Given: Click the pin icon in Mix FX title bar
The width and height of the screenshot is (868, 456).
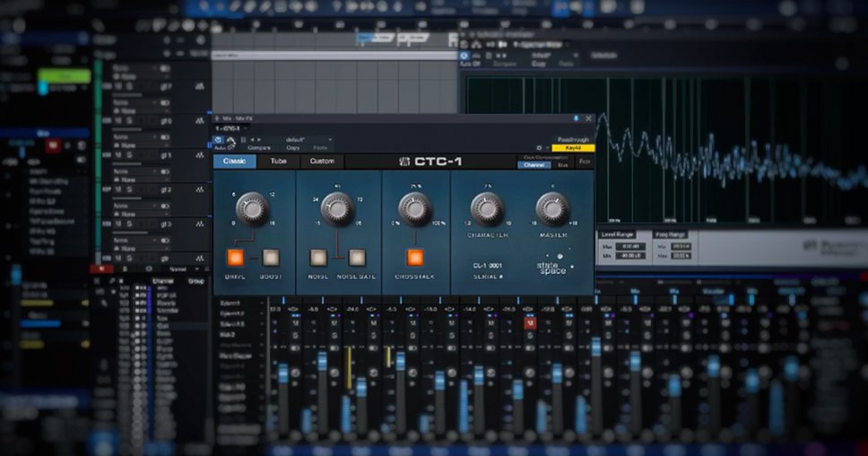Looking at the screenshot, I should [x=576, y=118].
